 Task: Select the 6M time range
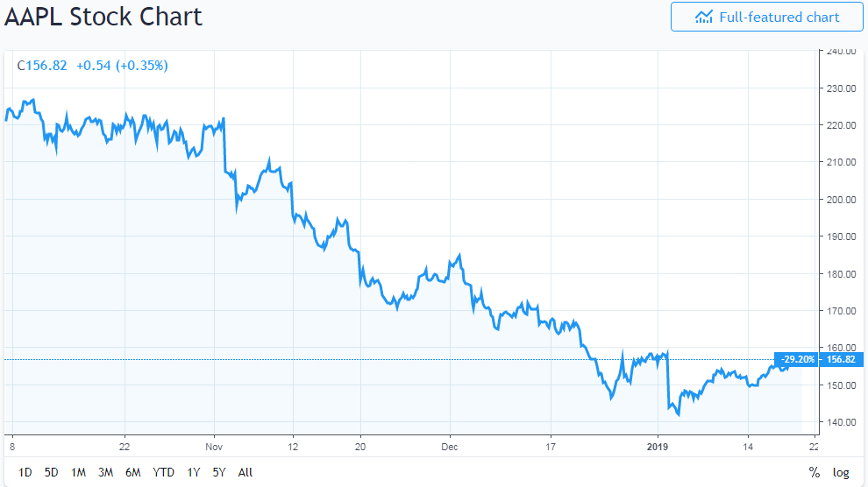(133, 472)
